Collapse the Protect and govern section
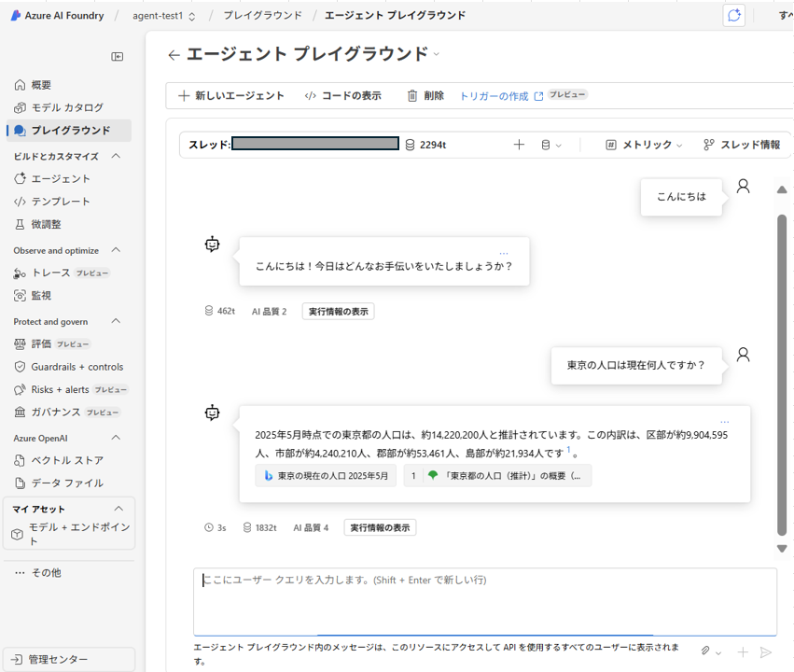This screenshot has height=672, width=794. pos(116,320)
